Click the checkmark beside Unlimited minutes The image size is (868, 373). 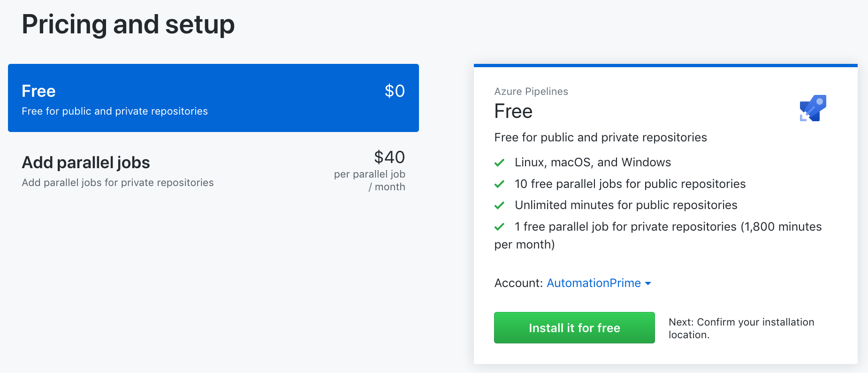coord(499,205)
